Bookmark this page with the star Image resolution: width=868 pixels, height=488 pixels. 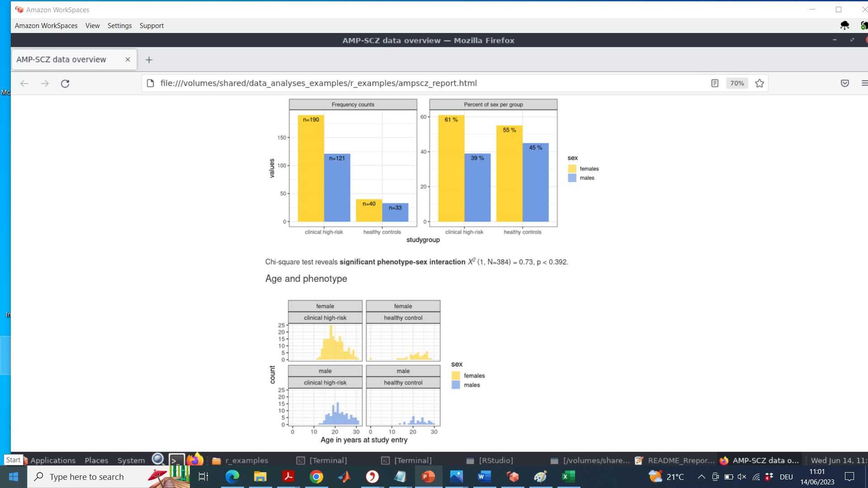click(x=759, y=83)
